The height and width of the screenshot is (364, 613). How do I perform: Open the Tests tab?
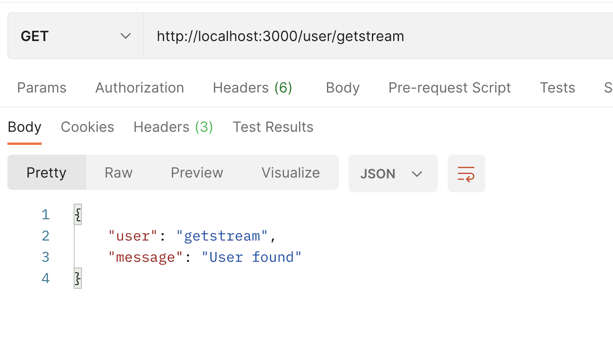coord(557,87)
